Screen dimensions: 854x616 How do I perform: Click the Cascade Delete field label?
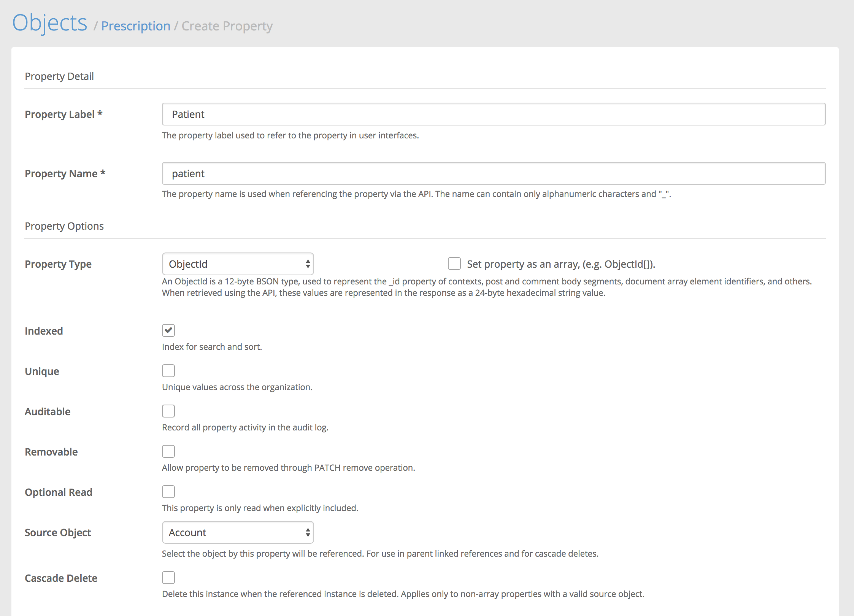coord(61,578)
